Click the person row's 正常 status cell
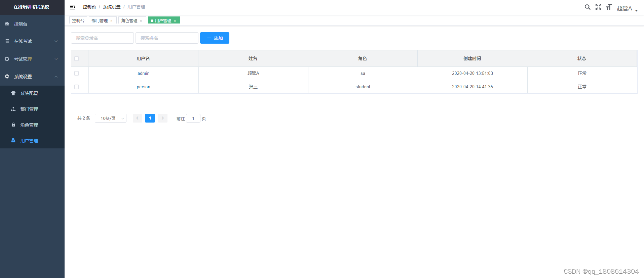This screenshot has height=278, width=644. coord(582,87)
